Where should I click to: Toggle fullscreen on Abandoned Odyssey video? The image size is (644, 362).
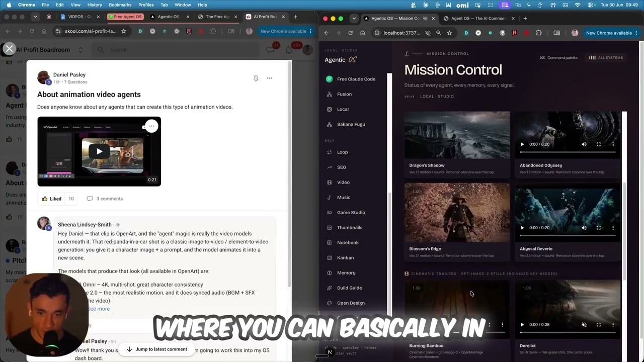point(599,144)
